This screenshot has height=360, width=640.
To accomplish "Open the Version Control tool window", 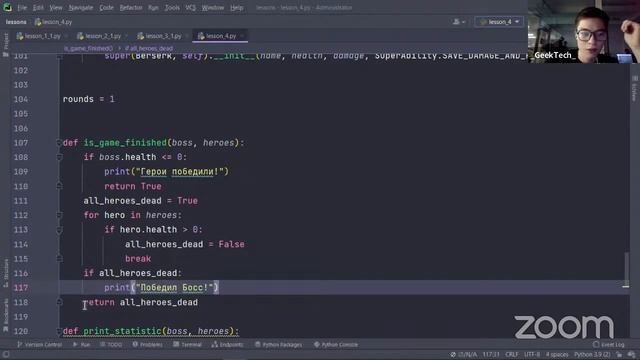I will tap(39, 345).
